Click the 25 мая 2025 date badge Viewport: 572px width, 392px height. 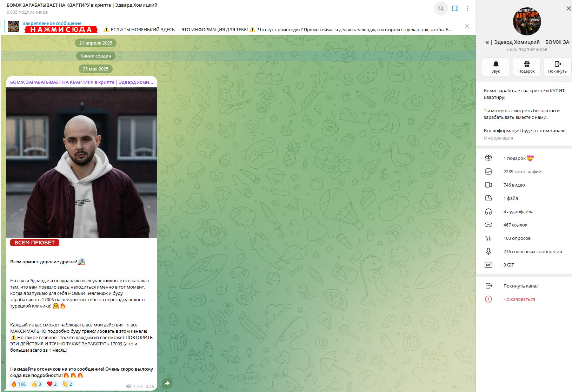click(x=96, y=69)
